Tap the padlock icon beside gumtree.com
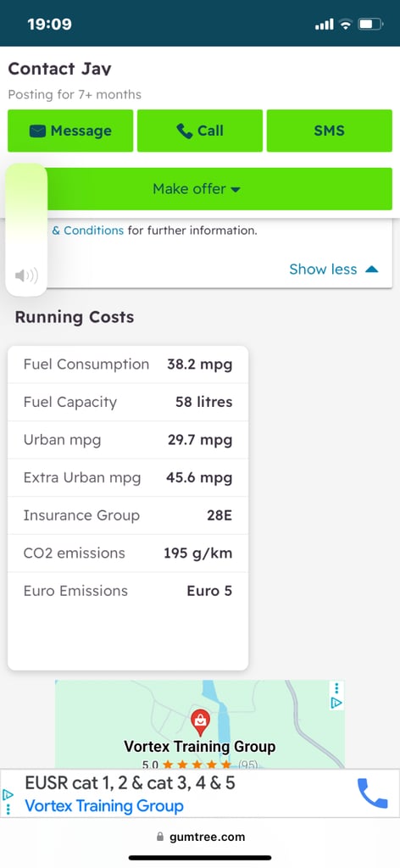Viewport: 400px width, 868px height. pos(160,837)
